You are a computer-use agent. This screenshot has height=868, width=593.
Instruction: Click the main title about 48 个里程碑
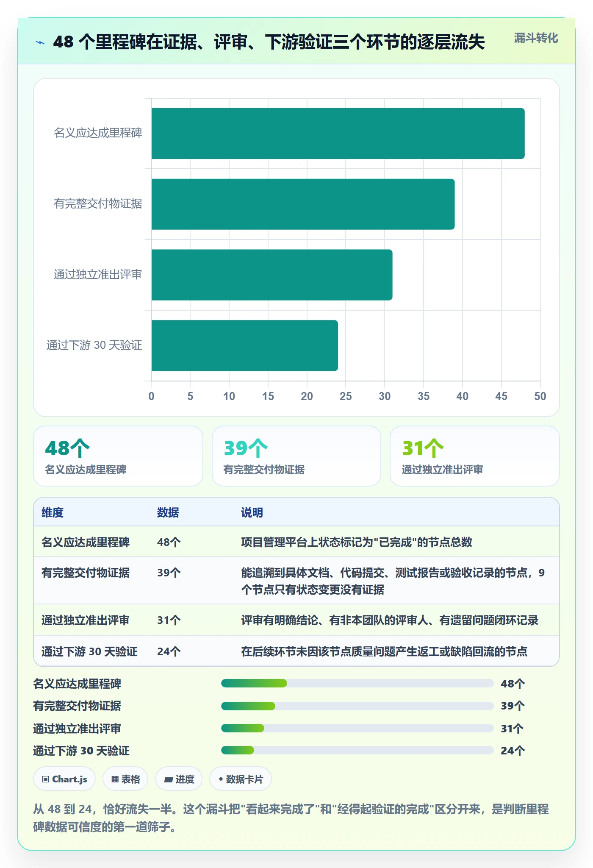click(269, 42)
